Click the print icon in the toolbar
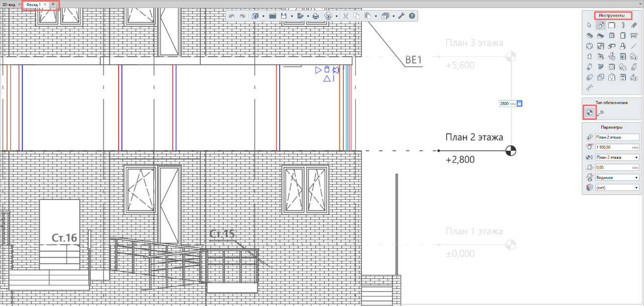The height and width of the screenshot is (306, 644). point(316,16)
